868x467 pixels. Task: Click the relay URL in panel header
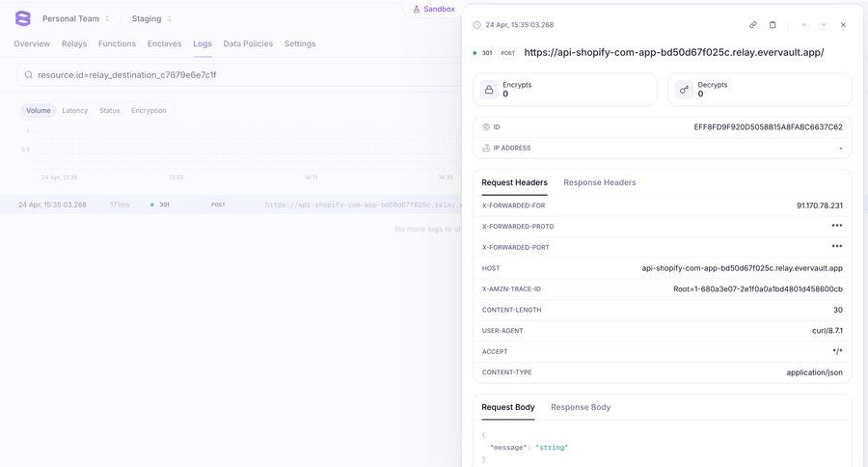click(x=674, y=53)
